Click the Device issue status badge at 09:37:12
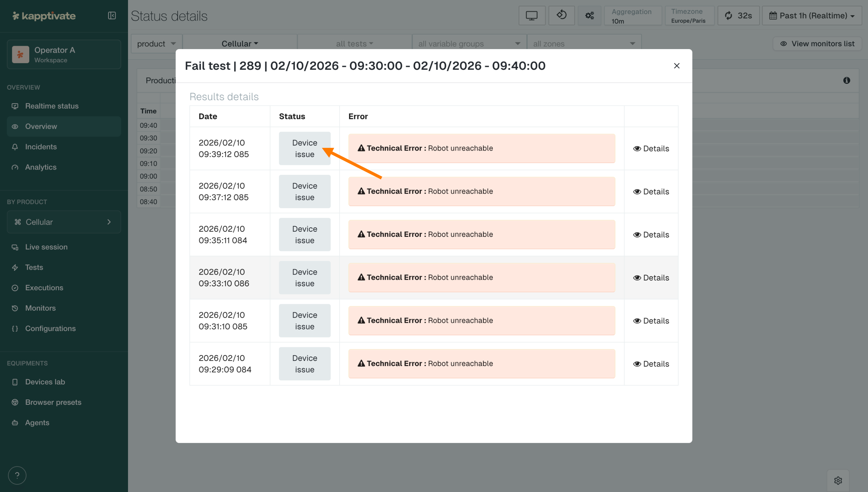The image size is (868, 492). click(x=304, y=192)
